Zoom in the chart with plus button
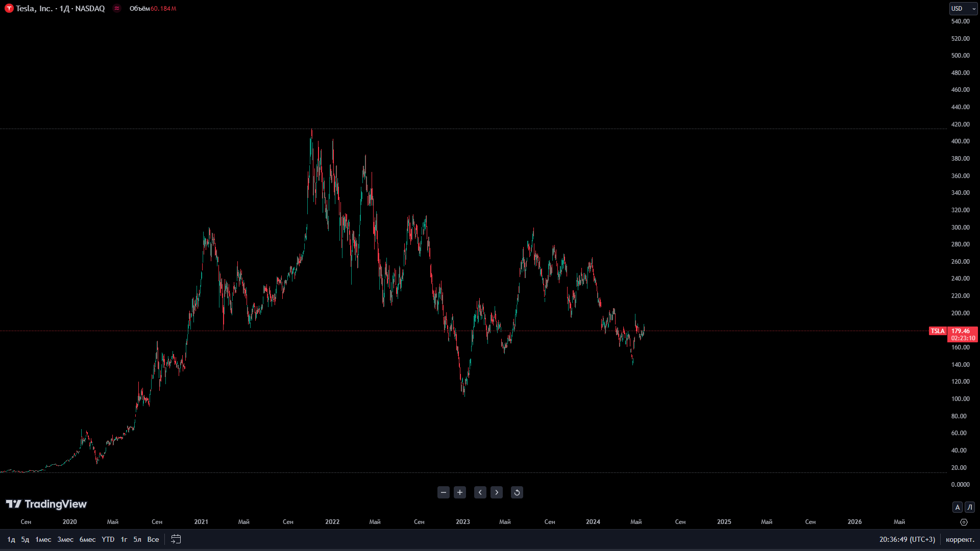The image size is (980, 551). click(x=460, y=492)
